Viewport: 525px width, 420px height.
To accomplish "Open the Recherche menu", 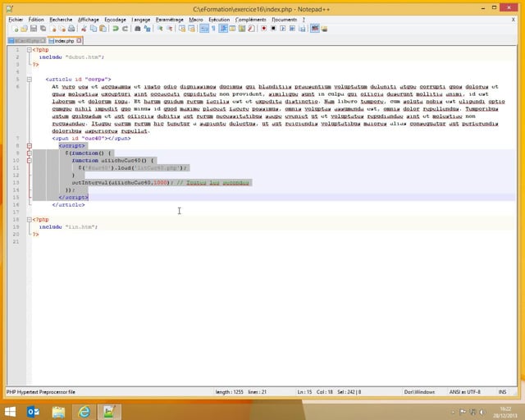I will click(61, 20).
